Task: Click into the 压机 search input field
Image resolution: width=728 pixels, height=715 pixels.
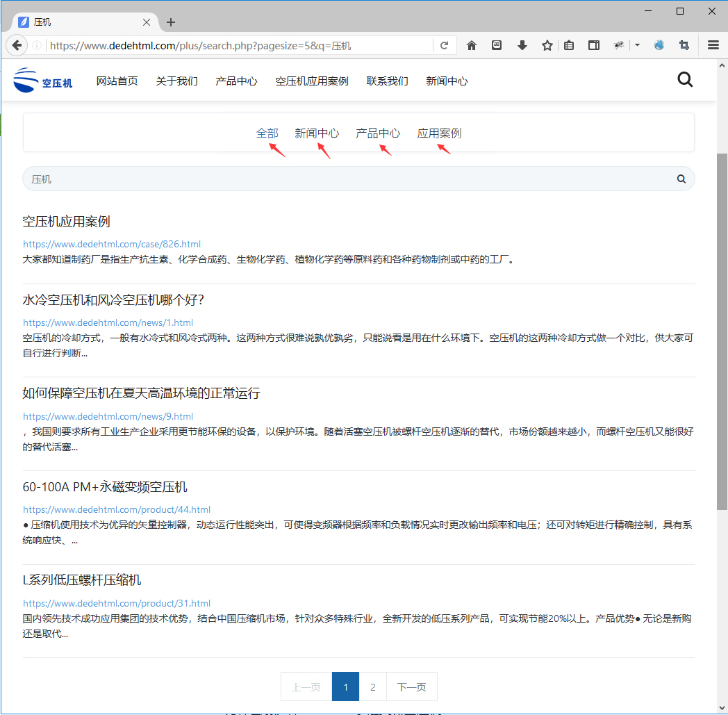Action: (x=347, y=179)
